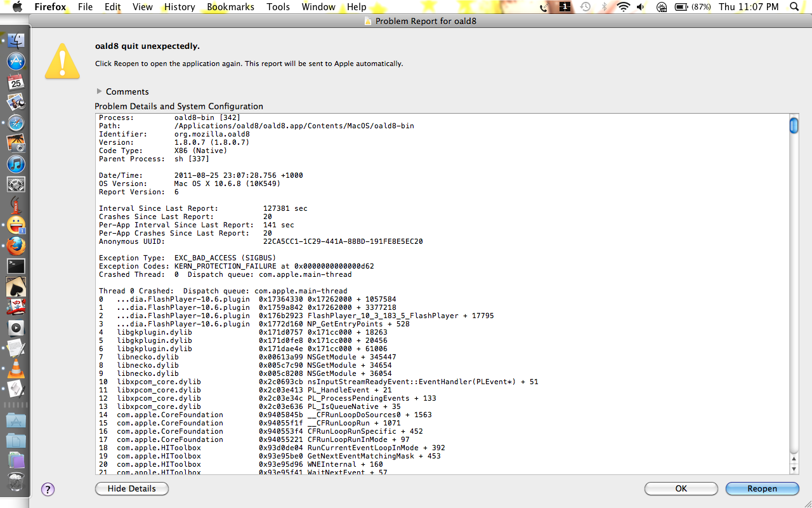Open iCal calendar in the dock
This screenshot has height=508, width=812.
tap(16, 82)
